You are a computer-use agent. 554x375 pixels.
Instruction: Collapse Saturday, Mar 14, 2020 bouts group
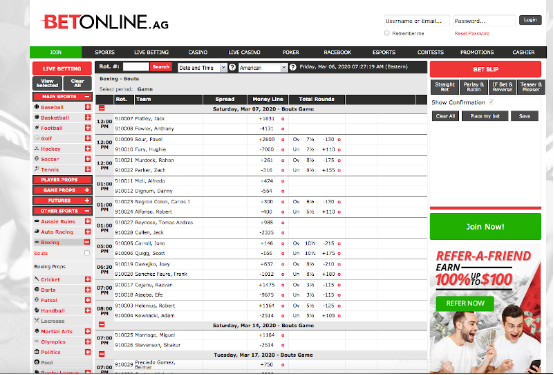pyautogui.click(x=102, y=324)
